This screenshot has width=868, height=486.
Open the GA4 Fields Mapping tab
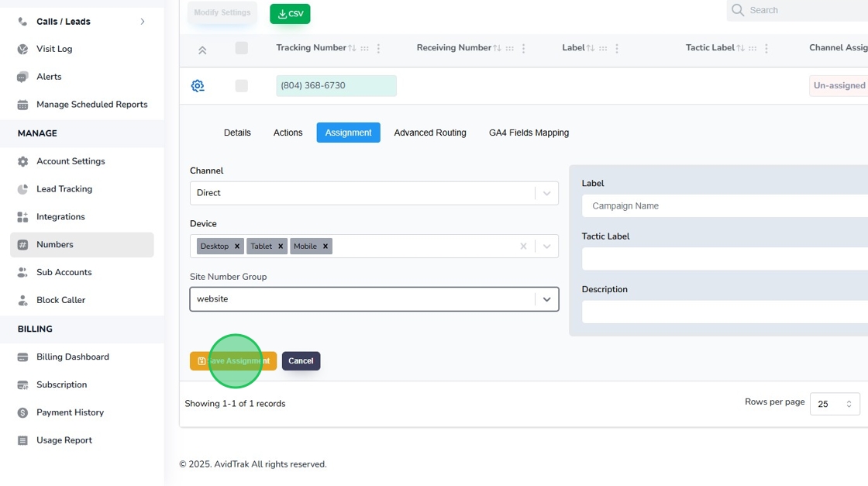[x=529, y=133]
